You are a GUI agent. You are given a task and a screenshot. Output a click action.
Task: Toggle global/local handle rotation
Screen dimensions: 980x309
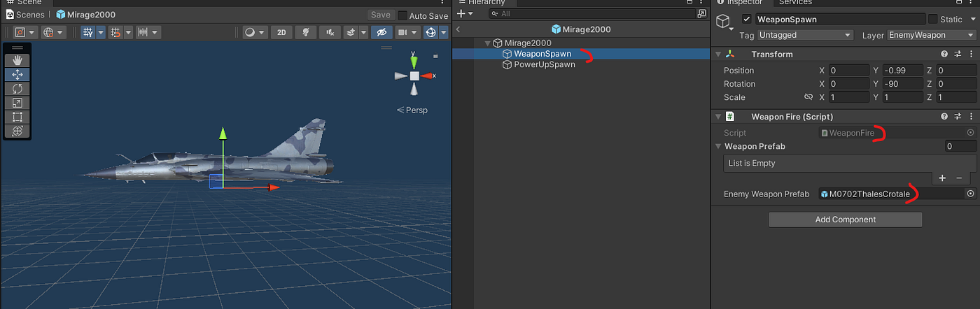(x=52, y=32)
